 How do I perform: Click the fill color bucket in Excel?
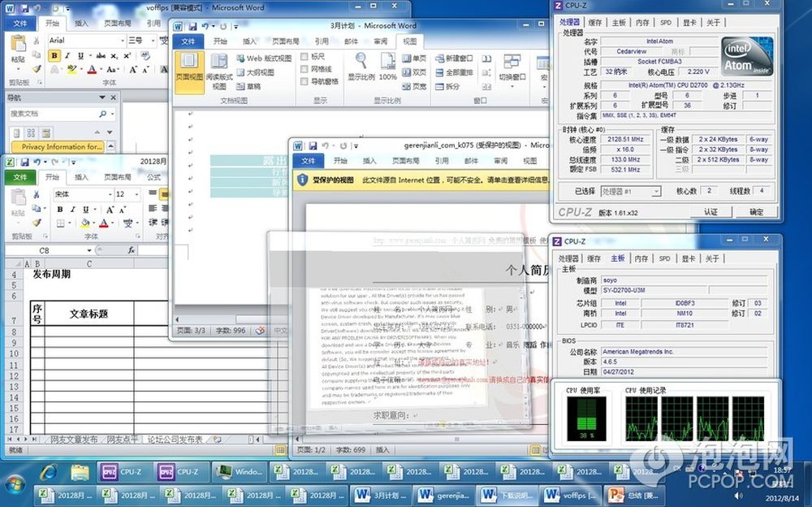click(x=85, y=223)
